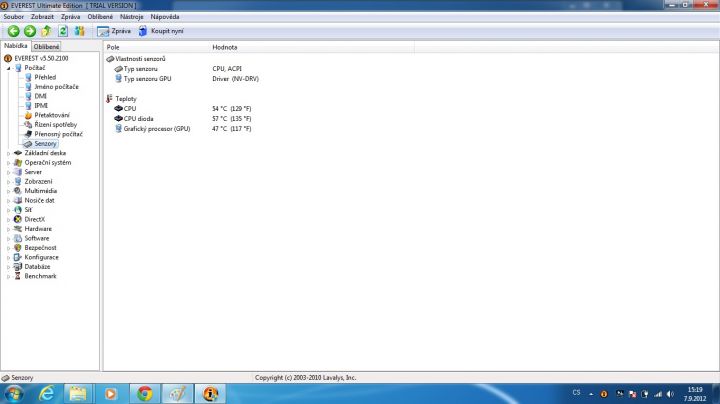720x404 pixels.
Task: Click the 54 °C (129 °F) value
Action: (x=231, y=109)
